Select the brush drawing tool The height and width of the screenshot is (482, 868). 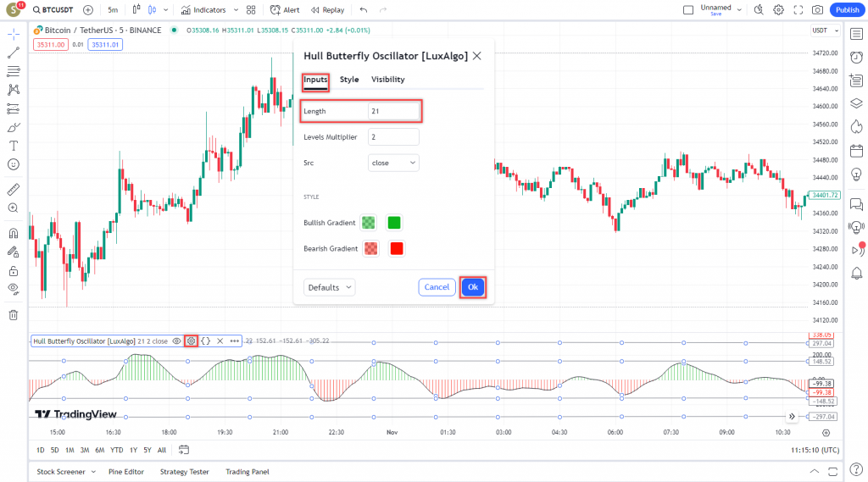(x=14, y=127)
